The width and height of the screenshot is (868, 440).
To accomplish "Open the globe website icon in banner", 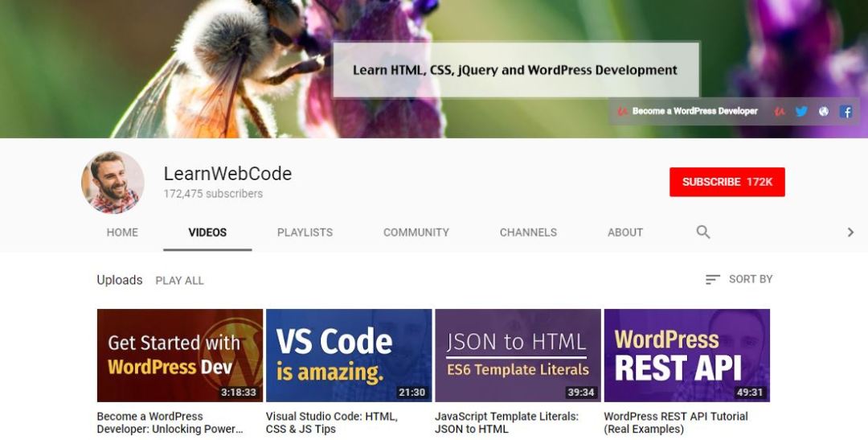I will tap(824, 111).
